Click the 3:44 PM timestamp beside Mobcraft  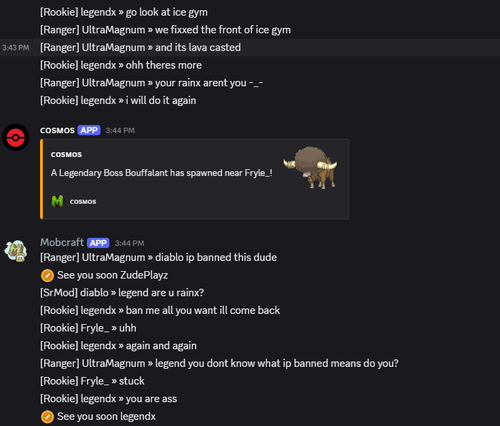click(x=130, y=243)
